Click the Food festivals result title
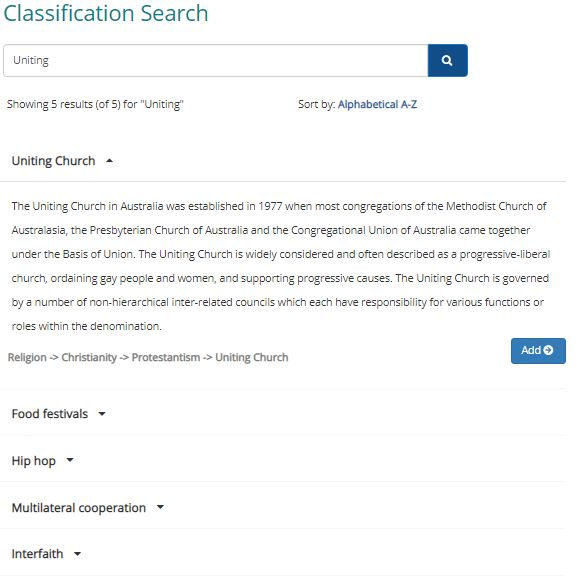582x577 pixels. pos(50,414)
